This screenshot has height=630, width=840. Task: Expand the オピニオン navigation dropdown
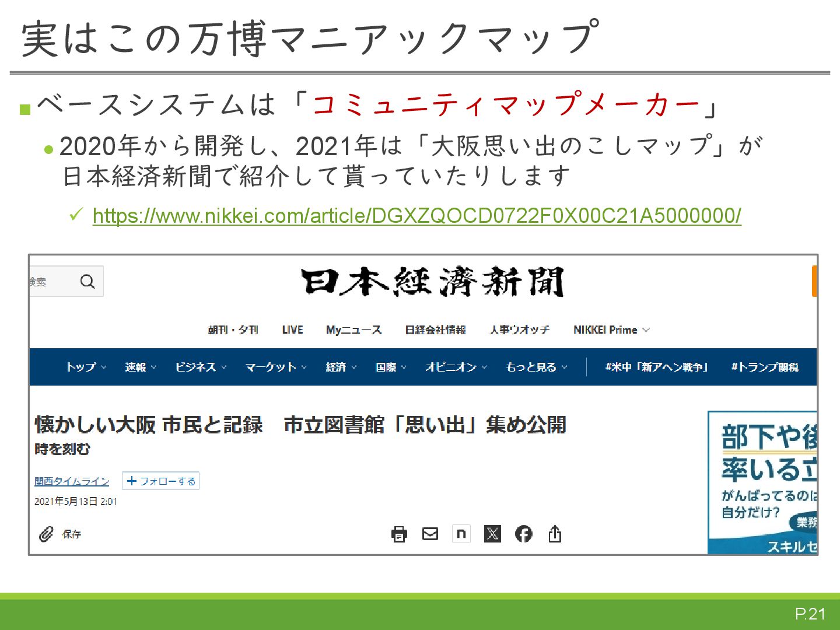[x=456, y=367]
